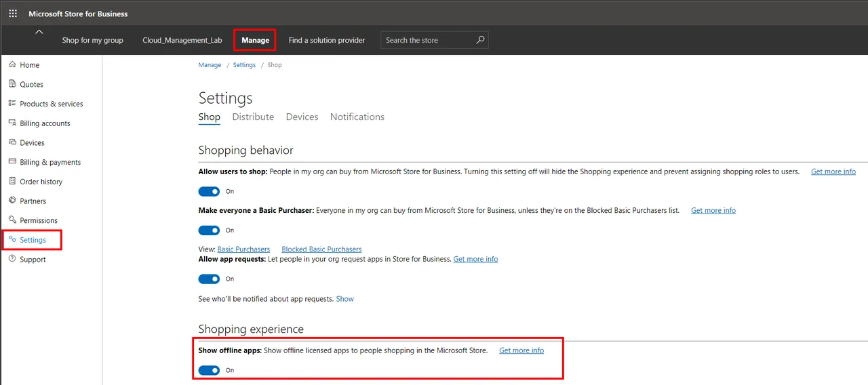This screenshot has width=868, height=385.
Task: Open Partners in the sidebar
Action: (33, 201)
